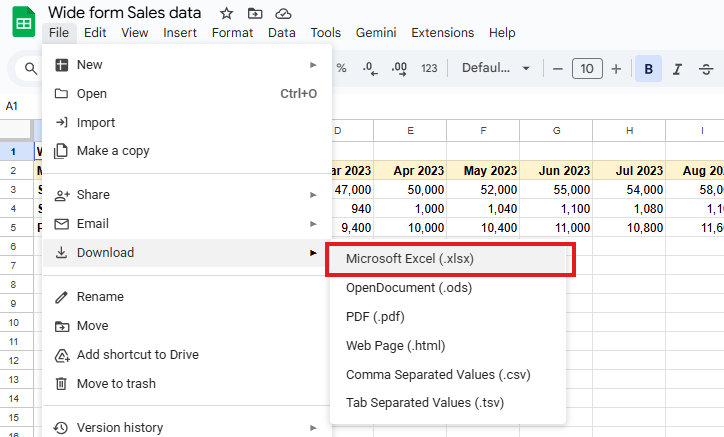Star the Wide form Sales data document

point(227,13)
